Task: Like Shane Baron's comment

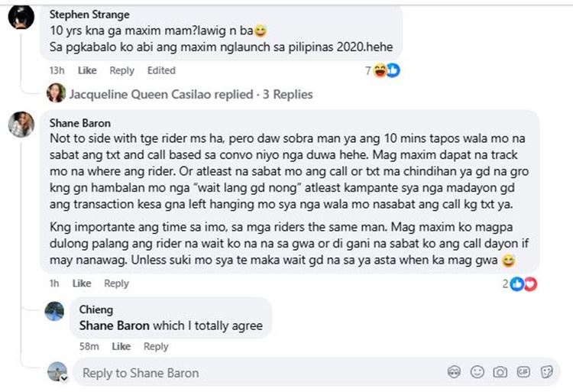Action: 82,283
